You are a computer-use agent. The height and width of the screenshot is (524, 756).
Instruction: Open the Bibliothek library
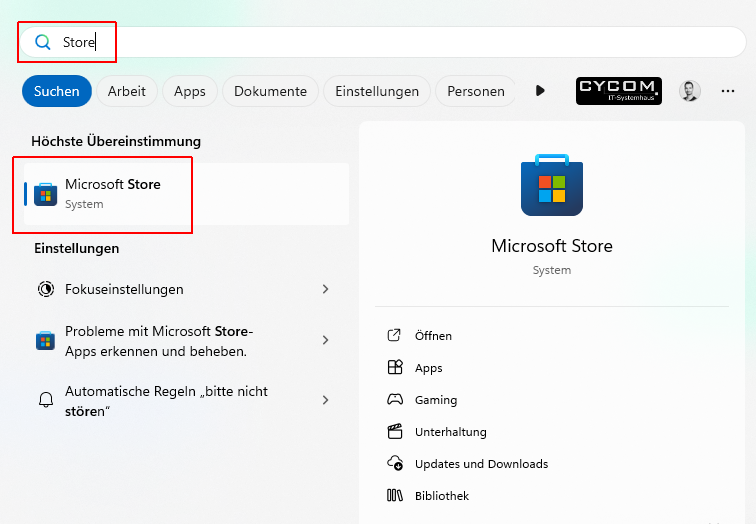pos(442,496)
